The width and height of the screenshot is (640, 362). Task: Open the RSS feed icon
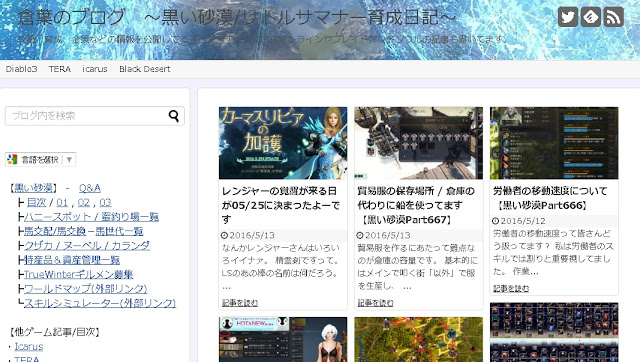[613, 17]
